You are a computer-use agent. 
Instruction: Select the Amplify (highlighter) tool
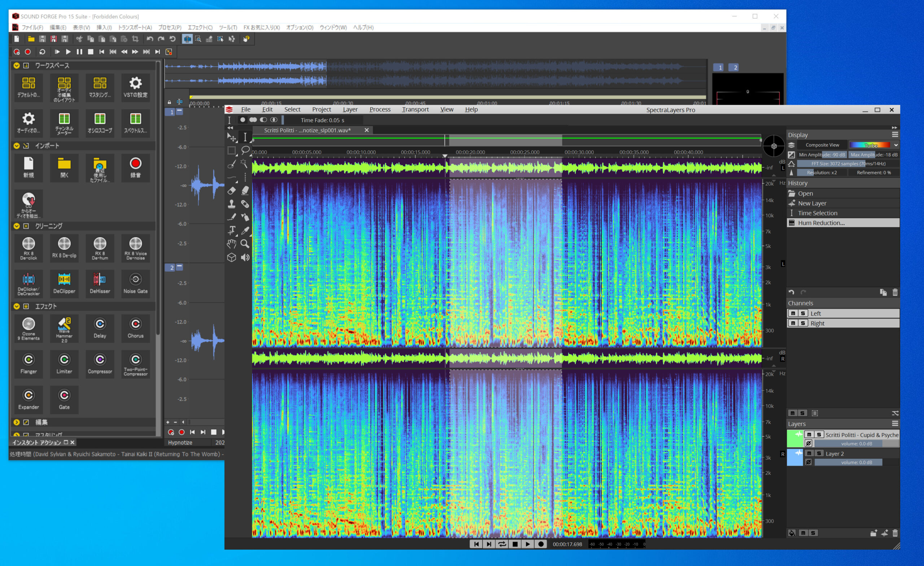(x=245, y=191)
